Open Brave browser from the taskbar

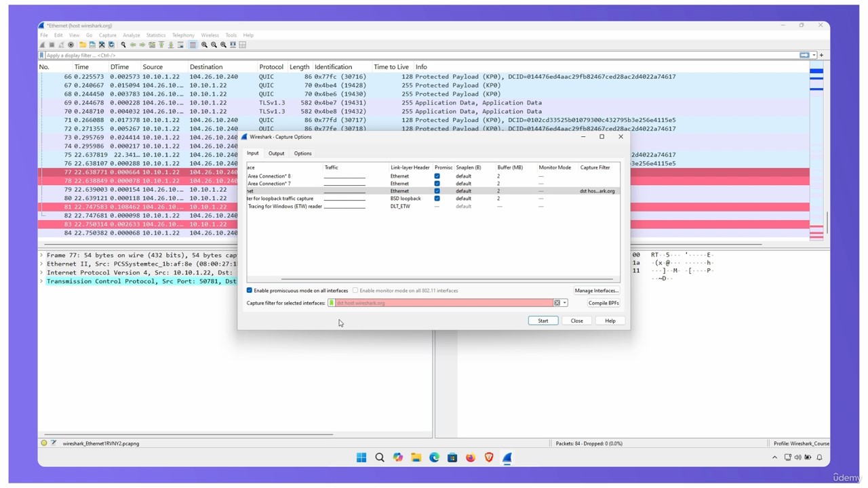(x=489, y=457)
